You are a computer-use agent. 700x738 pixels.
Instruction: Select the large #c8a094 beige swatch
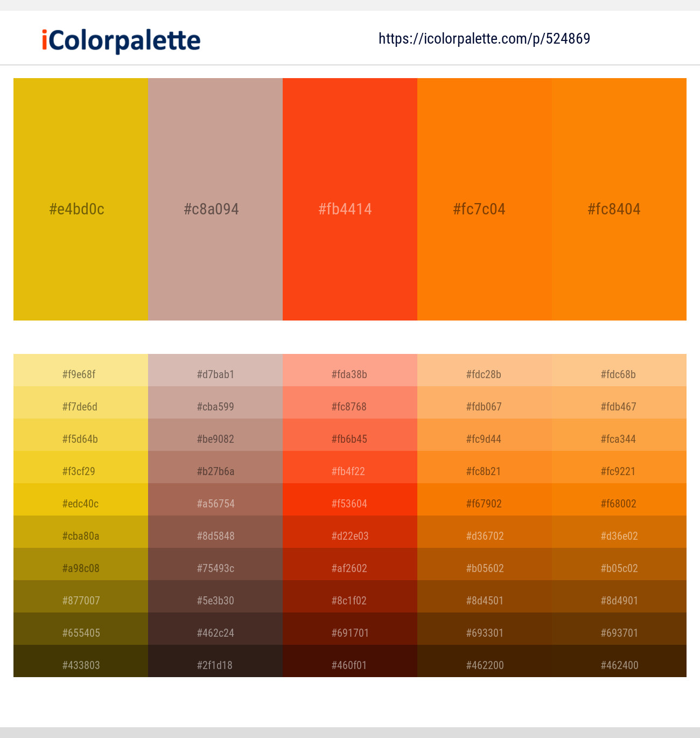tap(215, 199)
